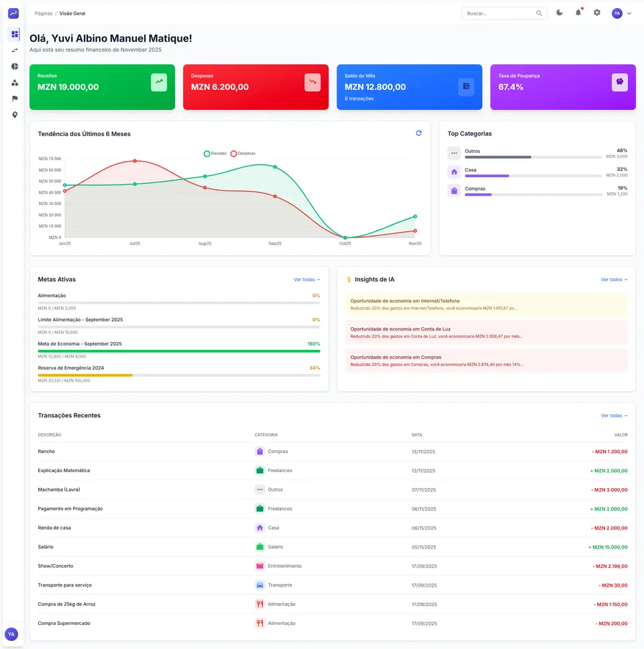View all AI insights via Ver todos
Image resolution: width=644 pixels, height=649 pixels.
click(x=614, y=280)
